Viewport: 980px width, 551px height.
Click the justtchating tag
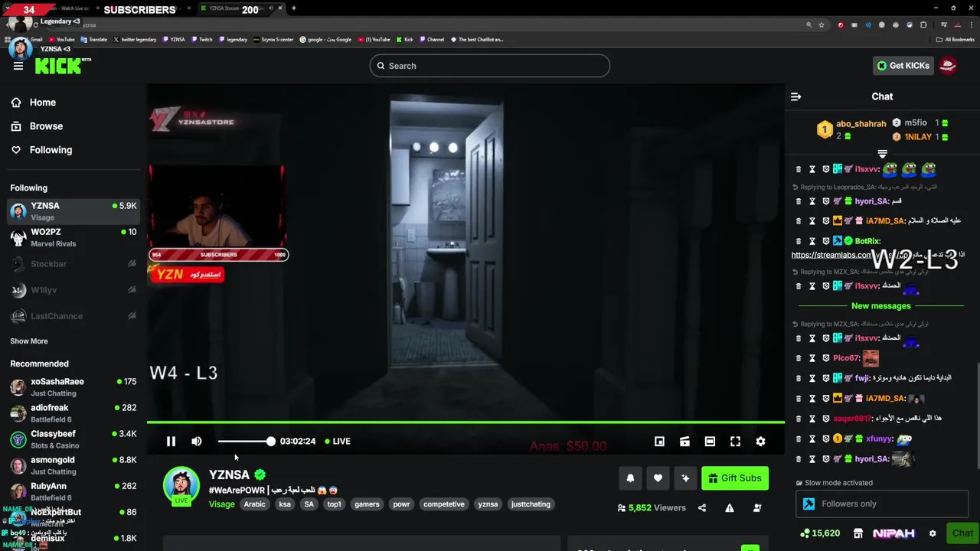coord(531,504)
